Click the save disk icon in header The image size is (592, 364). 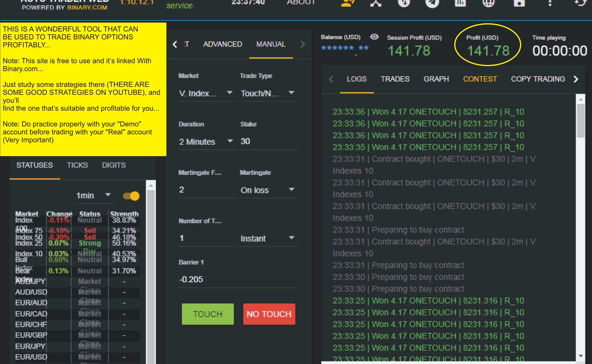click(519, 3)
